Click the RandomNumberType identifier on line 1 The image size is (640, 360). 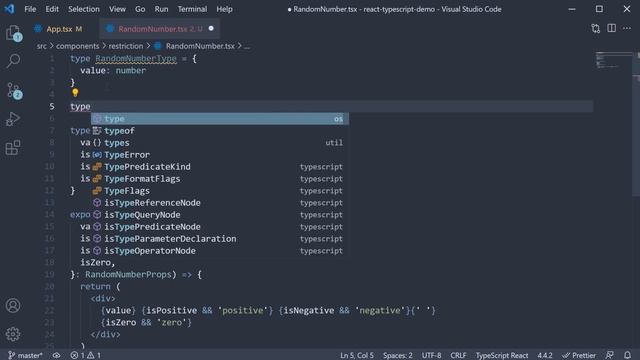pyautogui.click(x=136, y=59)
